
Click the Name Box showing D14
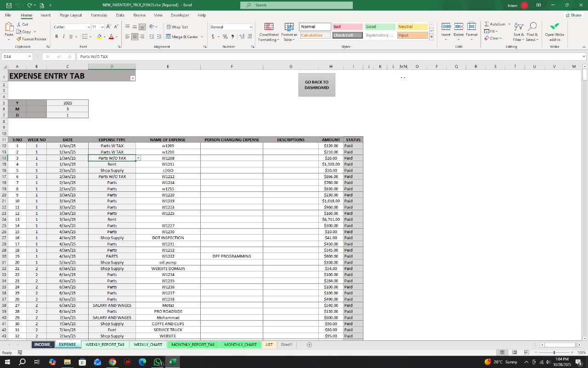pos(14,56)
